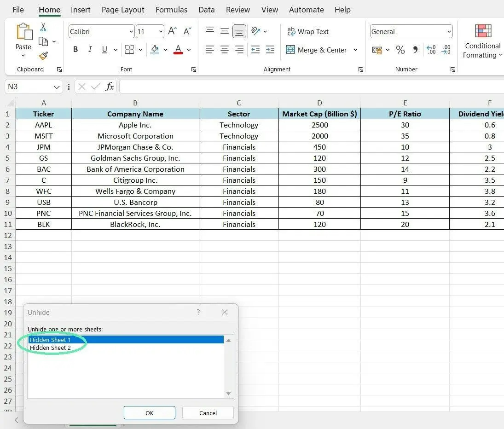Set Top Align vertical alignment

(210, 30)
